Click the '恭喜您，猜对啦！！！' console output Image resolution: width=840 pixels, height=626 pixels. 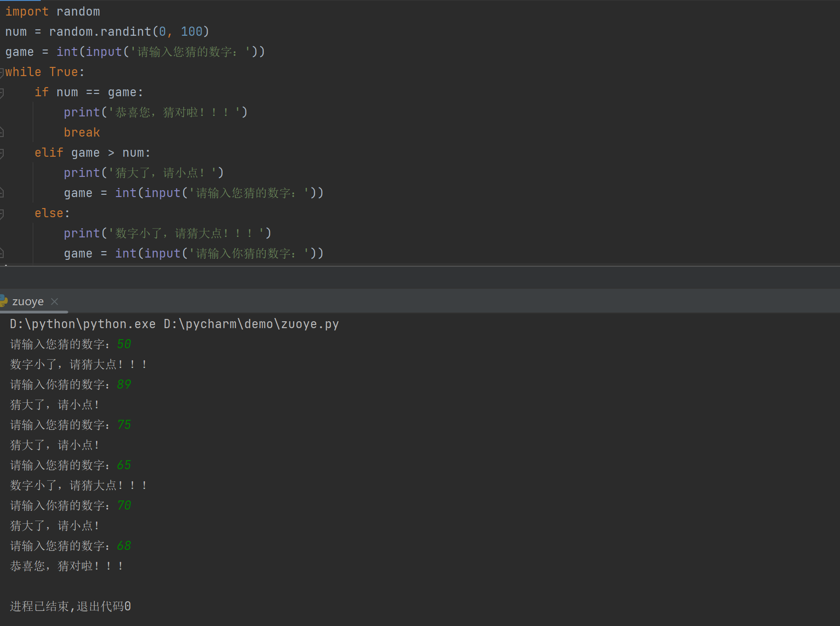[x=67, y=566]
